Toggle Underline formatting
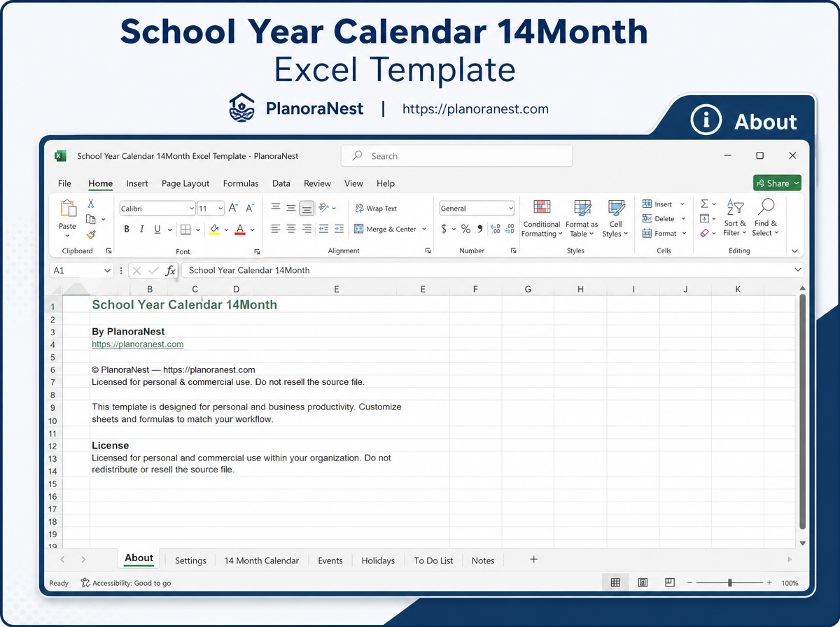The image size is (840, 627). click(x=157, y=229)
